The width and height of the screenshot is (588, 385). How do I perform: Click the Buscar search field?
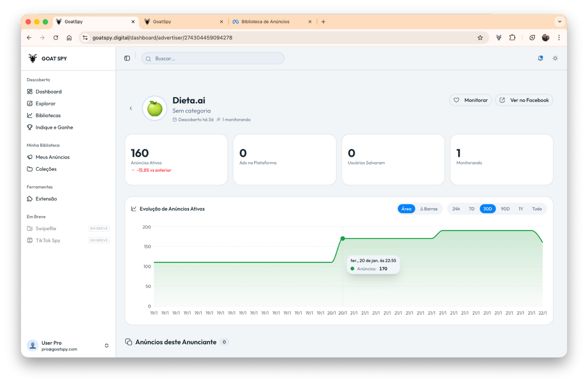tap(213, 58)
